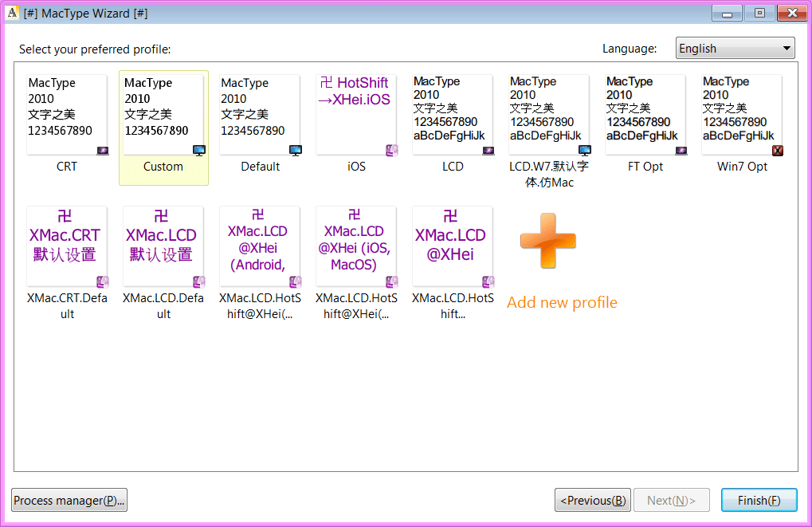Screen dimensions: 812x527
Task: Select the FT Opt profile
Action: pos(645,112)
